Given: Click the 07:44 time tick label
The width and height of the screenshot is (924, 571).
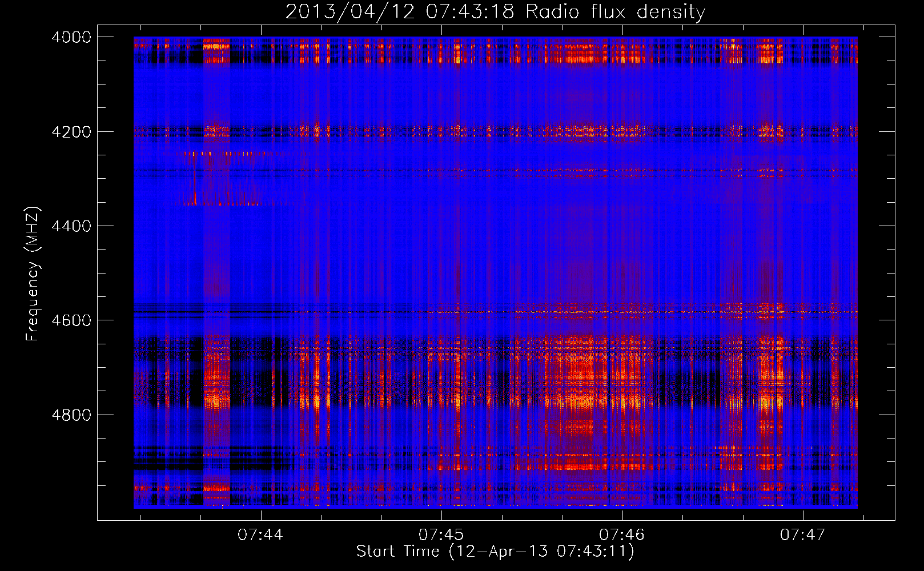Looking at the screenshot, I should 260,534.
